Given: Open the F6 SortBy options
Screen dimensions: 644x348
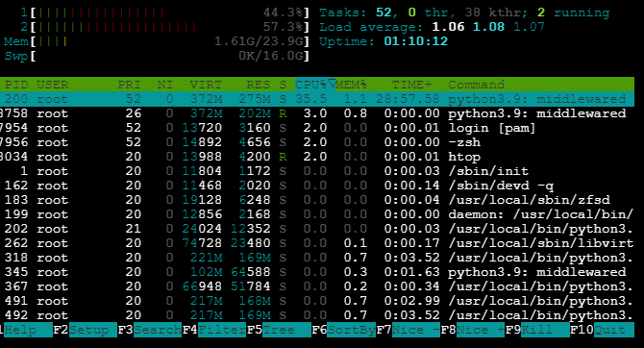Looking at the screenshot, I should coord(343,330).
